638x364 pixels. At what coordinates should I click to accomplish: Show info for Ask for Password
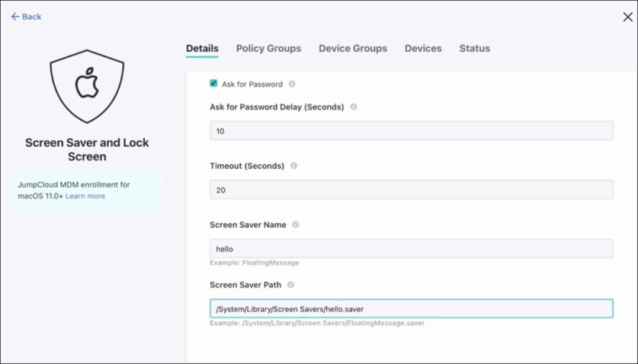(x=292, y=84)
